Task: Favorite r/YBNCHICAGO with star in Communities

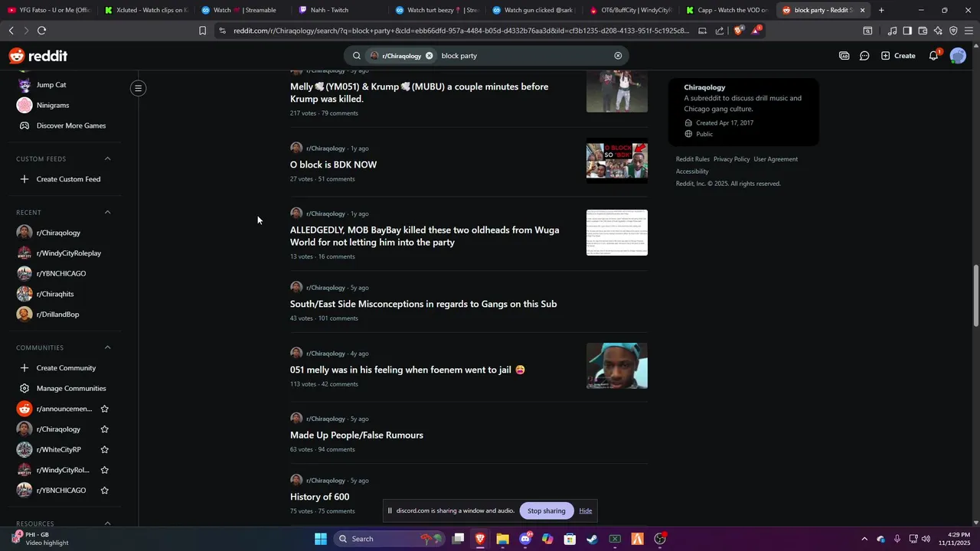Action: pyautogui.click(x=104, y=491)
